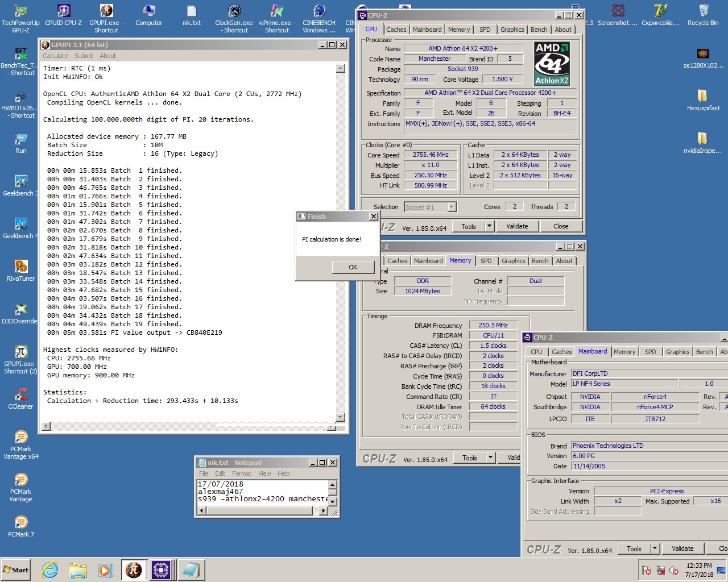
Task: Open Internet Explorer from taskbar
Action: point(50,570)
